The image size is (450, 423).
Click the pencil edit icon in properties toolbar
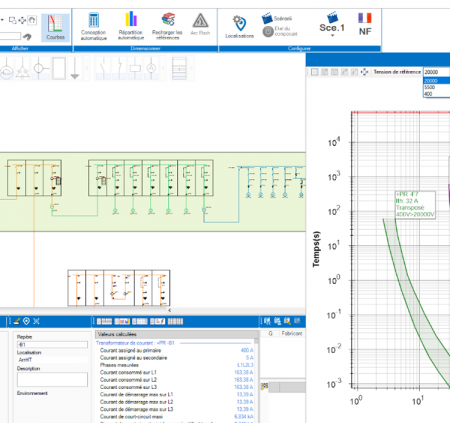[x=17, y=321]
